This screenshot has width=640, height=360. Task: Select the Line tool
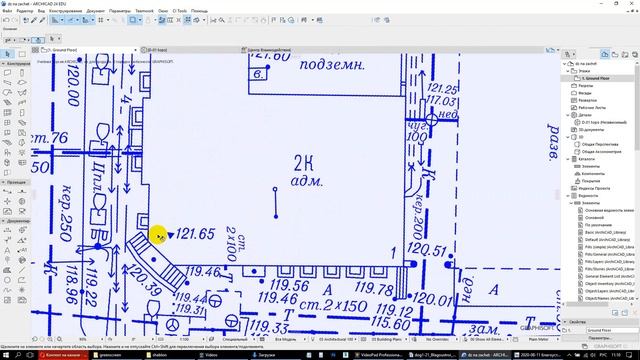(22, 270)
